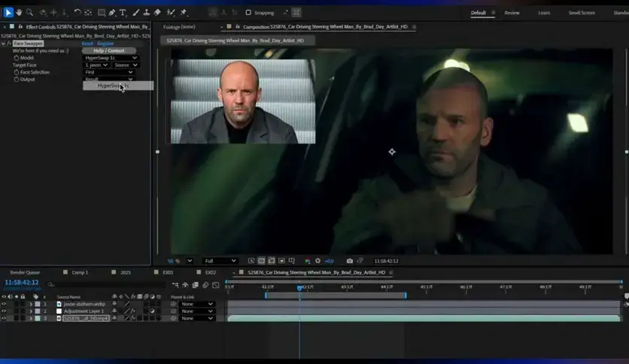Switch to the EX01 timeline tab

tap(168, 272)
